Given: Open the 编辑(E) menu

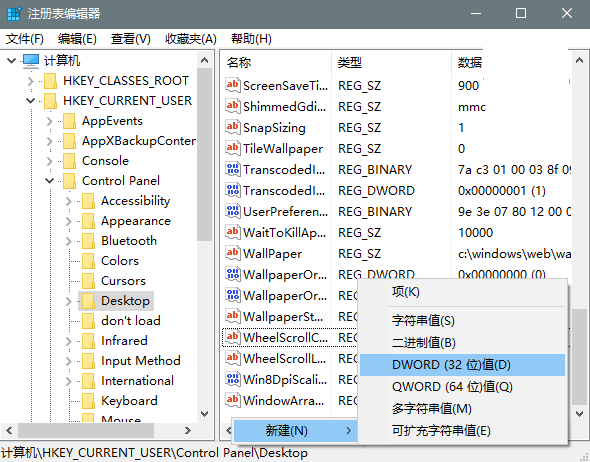Looking at the screenshot, I should (77, 39).
